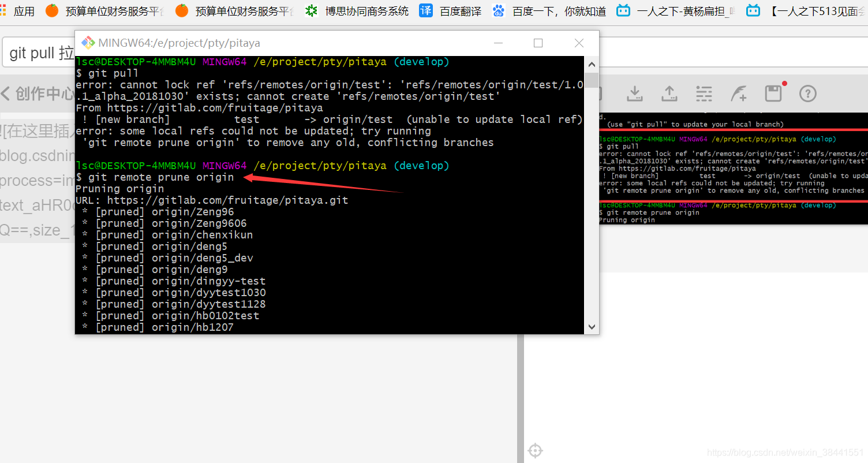This screenshot has height=463, width=868.
Task: Click the pruned 'origin/Zeng9606' line
Action: pyautogui.click(x=164, y=223)
